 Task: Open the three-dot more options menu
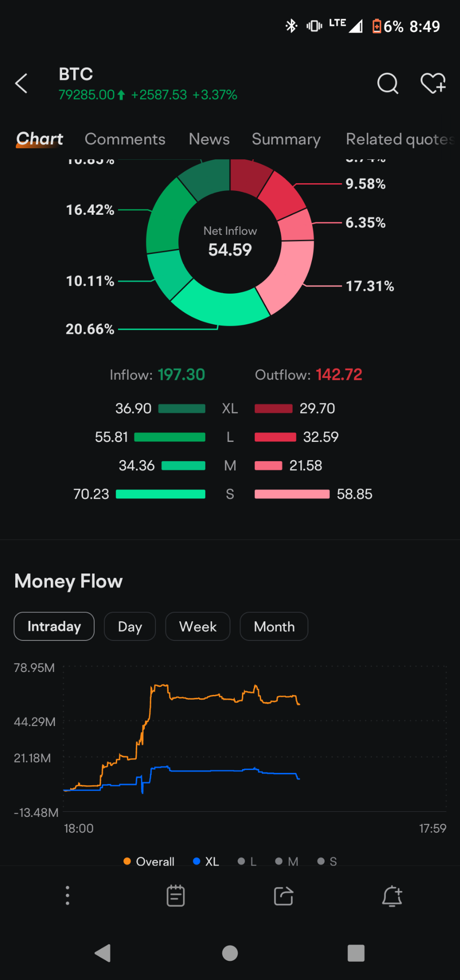pos(67,895)
